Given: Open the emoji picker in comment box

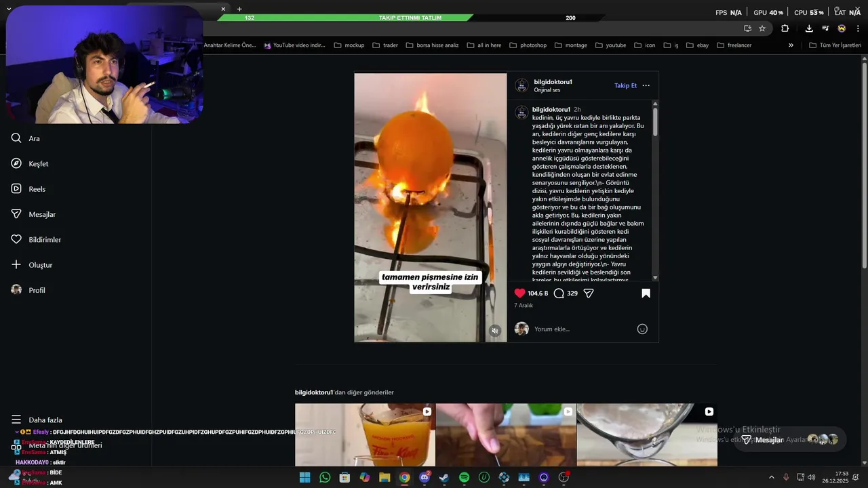Looking at the screenshot, I should click(642, 329).
